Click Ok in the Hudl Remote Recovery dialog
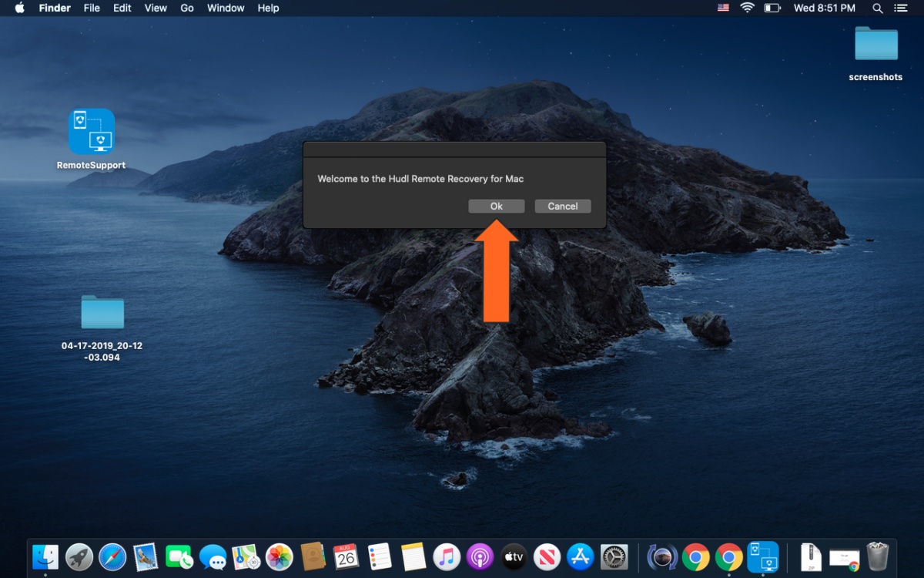924x578 pixels. pyautogui.click(x=496, y=206)
